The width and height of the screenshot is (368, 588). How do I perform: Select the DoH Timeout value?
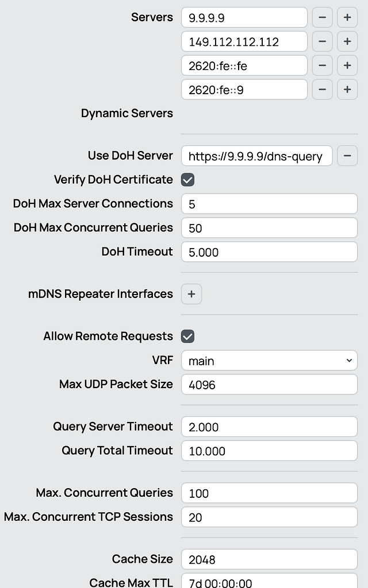(269, 252)
